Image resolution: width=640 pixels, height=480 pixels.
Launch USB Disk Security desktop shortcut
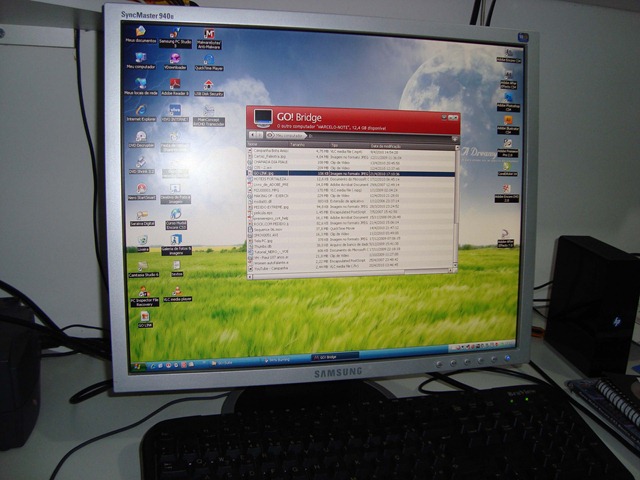tap(209, 88)
